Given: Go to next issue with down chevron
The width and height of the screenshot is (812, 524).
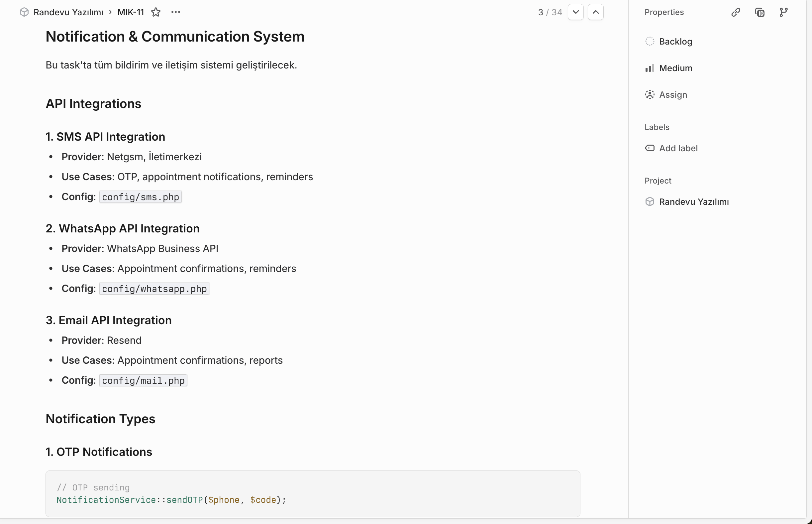Looking at the screenshot, I should click(x=576, y=12).
